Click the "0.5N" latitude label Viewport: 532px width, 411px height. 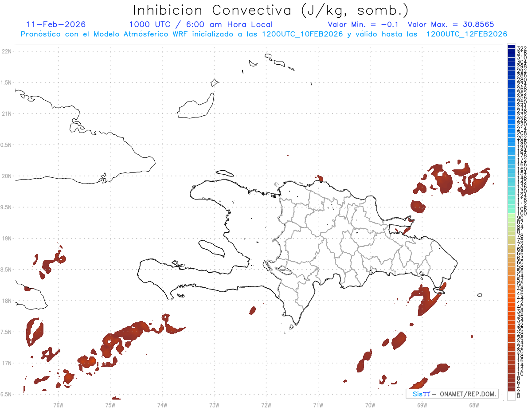6,145
